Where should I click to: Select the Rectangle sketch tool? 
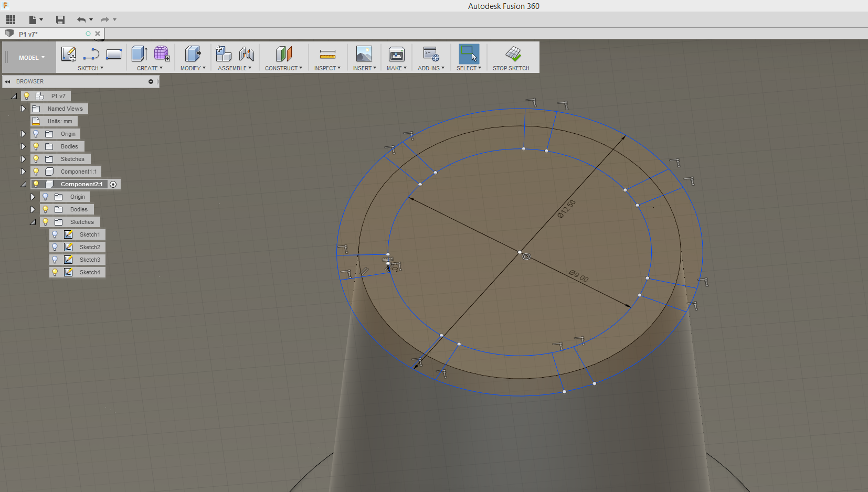click(114, 54)
